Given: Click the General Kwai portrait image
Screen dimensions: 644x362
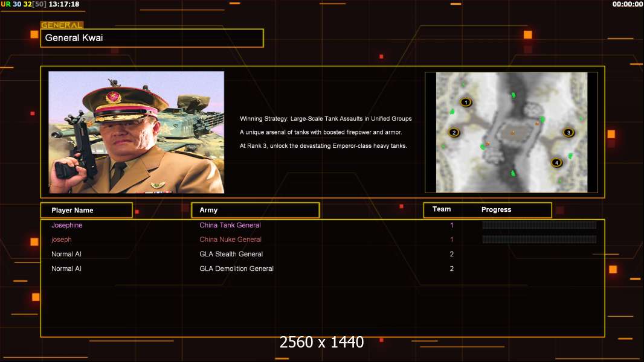Looking at the screenshot, I should (137, 132).
